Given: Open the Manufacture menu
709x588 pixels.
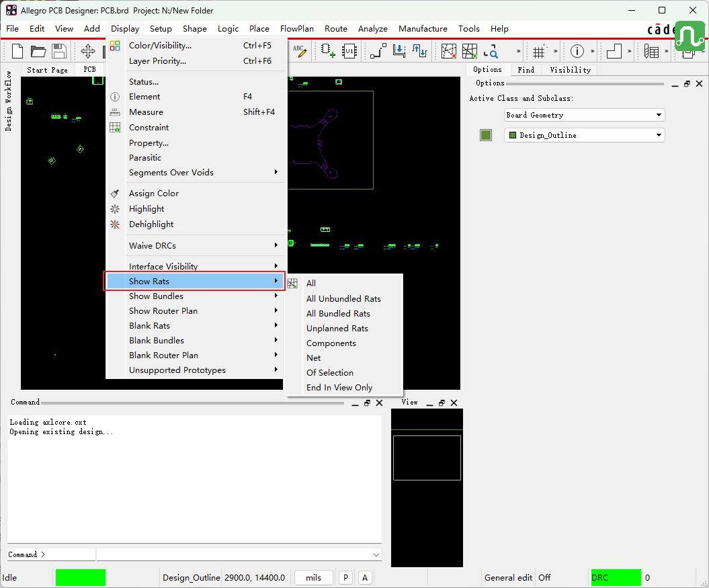Looking at the screenshot, I should click(x=423, y=28).
